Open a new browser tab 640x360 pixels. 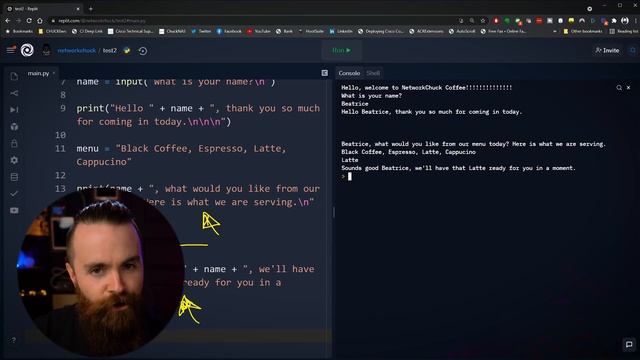[91, 9]
